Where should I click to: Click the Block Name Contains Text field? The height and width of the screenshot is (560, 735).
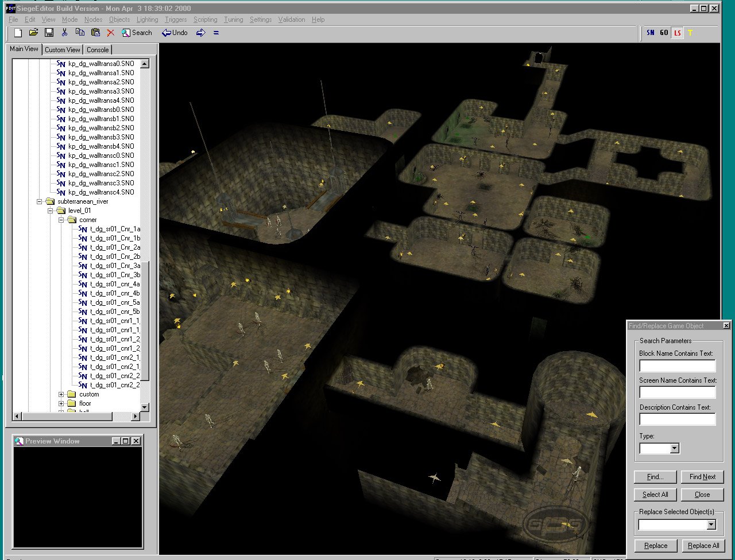coord(677,365)
